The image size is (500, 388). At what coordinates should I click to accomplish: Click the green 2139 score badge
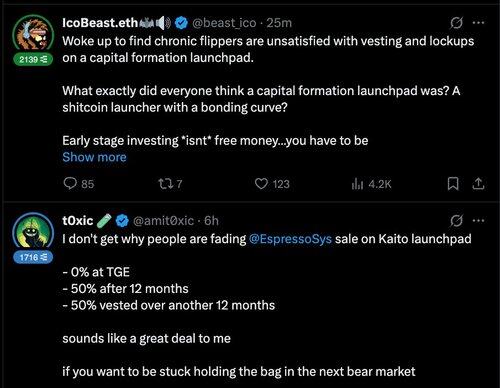33,60
